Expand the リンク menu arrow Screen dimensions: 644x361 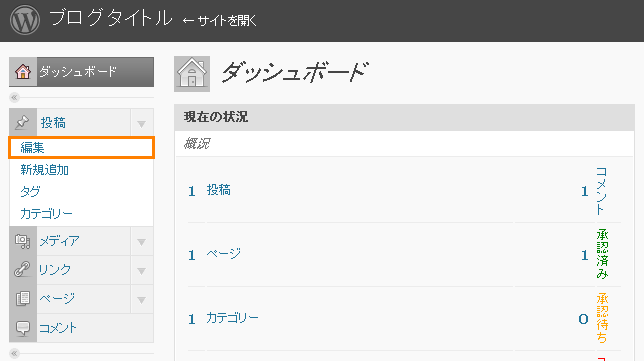click(142, 271)
